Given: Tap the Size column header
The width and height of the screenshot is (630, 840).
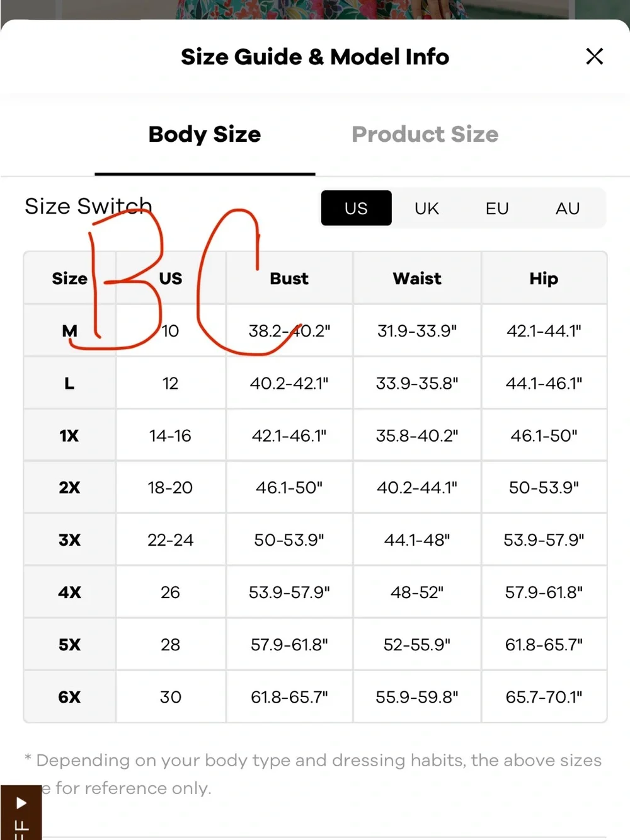Looking at the screenshot, I should point(70,279).
